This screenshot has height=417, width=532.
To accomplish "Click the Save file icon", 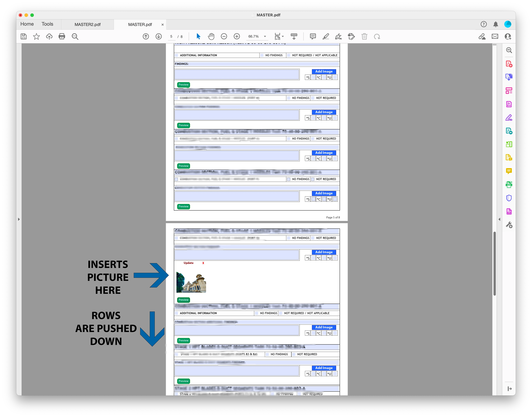I will [x=24, y=37].
